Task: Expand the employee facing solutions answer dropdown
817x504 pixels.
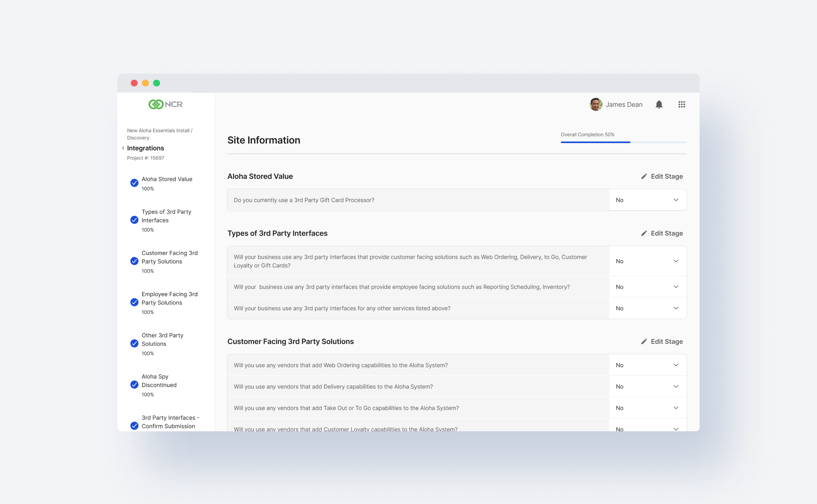Action: tap(647, 287)
